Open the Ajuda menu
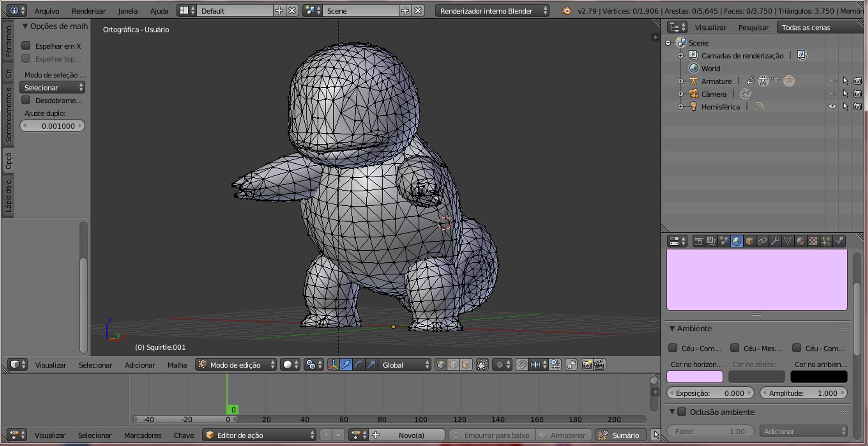868x446 pixels. (159, 11)
